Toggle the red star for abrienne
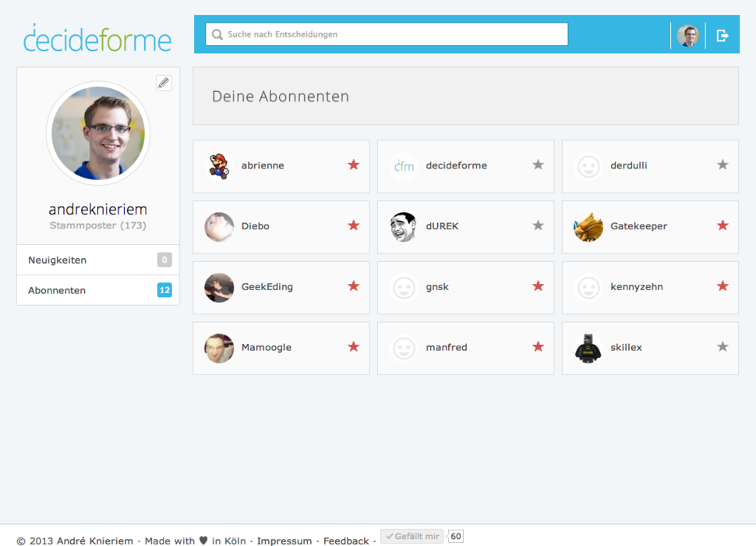756x546 pixels. (x=353, y=165)
